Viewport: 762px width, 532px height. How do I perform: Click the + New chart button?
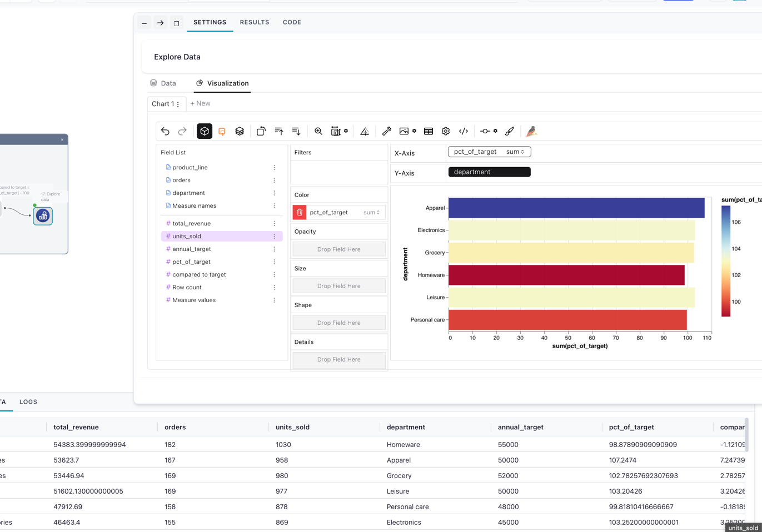click(200, 103)
